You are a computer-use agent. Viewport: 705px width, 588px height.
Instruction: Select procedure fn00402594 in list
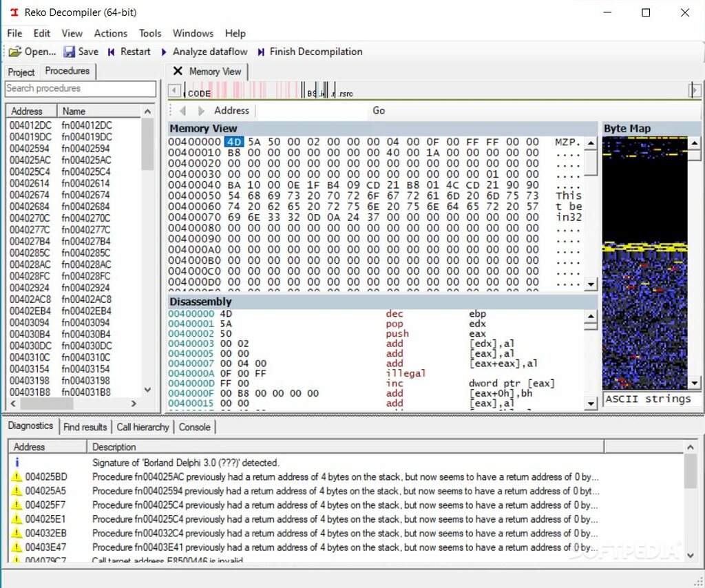85,148
